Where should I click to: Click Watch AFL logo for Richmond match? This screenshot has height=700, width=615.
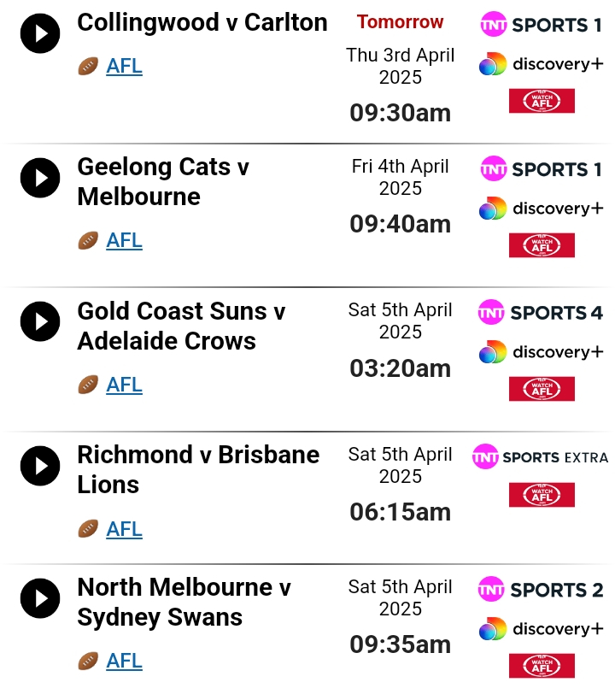pos(542,495)
